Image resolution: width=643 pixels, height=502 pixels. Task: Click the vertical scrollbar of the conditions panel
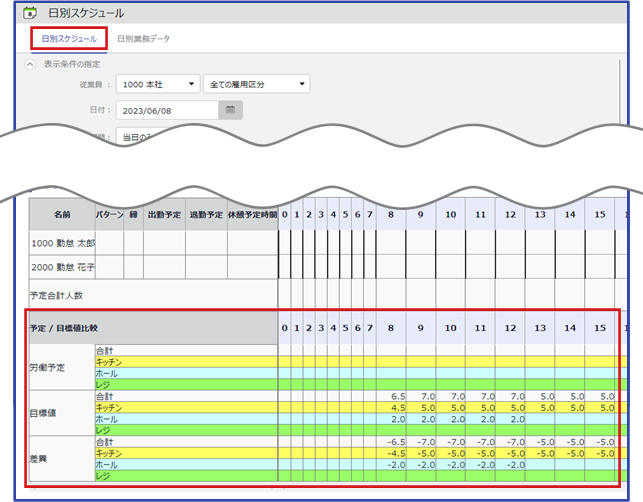pos(620,91)
